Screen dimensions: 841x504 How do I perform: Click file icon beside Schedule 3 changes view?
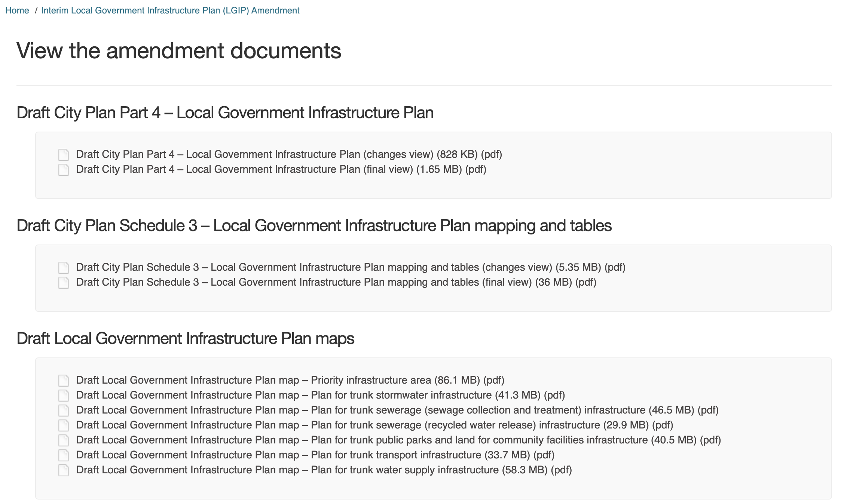coord(64,267)
